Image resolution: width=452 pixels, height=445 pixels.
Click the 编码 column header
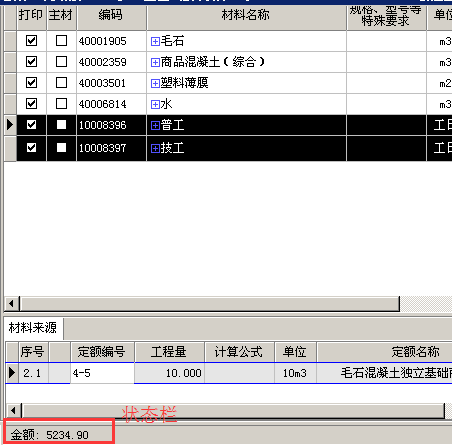click(x=111, y=16)
